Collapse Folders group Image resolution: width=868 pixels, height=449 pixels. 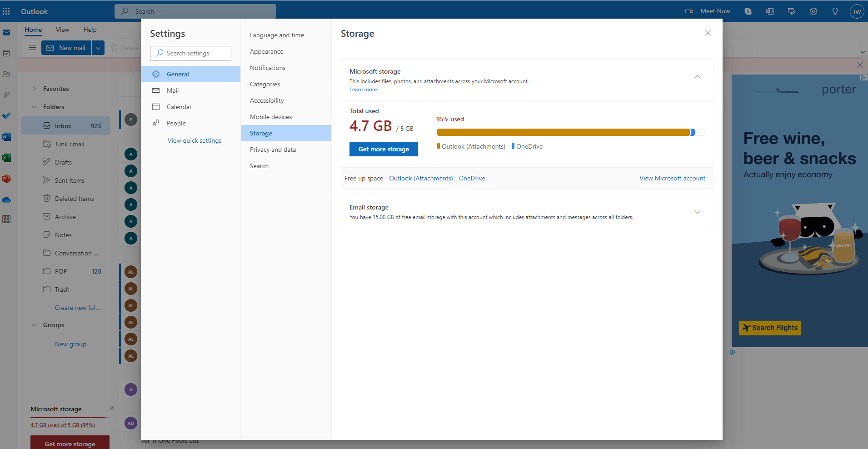(34, 107)
